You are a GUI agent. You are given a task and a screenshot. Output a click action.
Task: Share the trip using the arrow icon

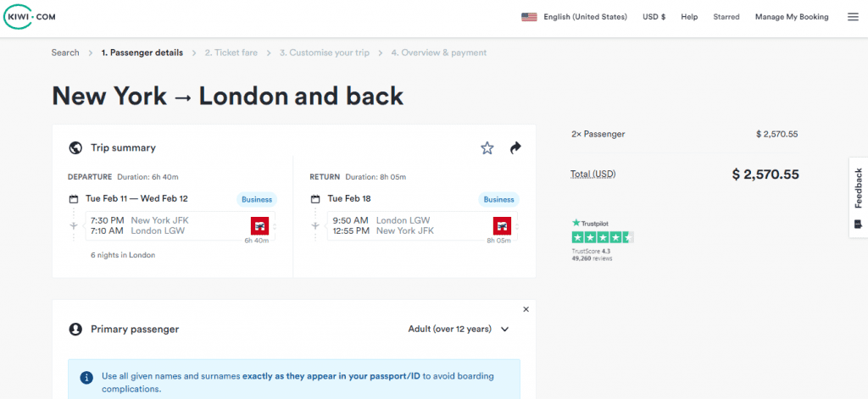click(x=516, y=147)
